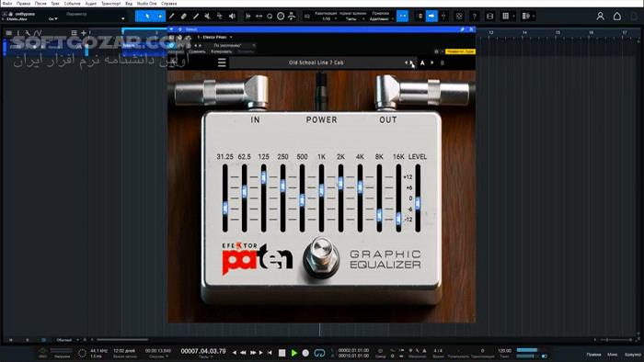
Task: Click the LEVEL slider handle
Action: (418, 203)
